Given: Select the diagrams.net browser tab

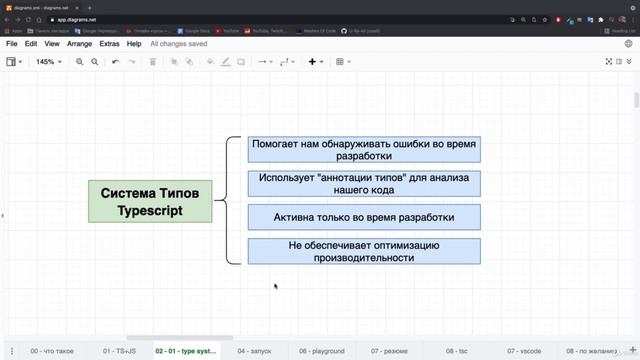Looking at the screenshot, I should pyautogui.click(x=42, y=8).
